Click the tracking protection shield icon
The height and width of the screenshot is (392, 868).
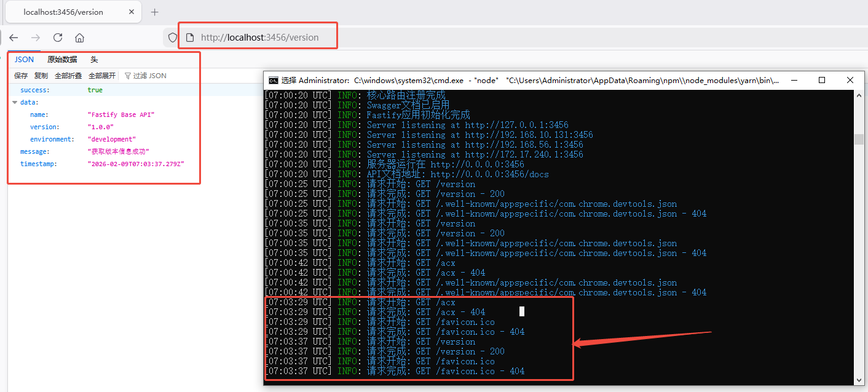173,38
